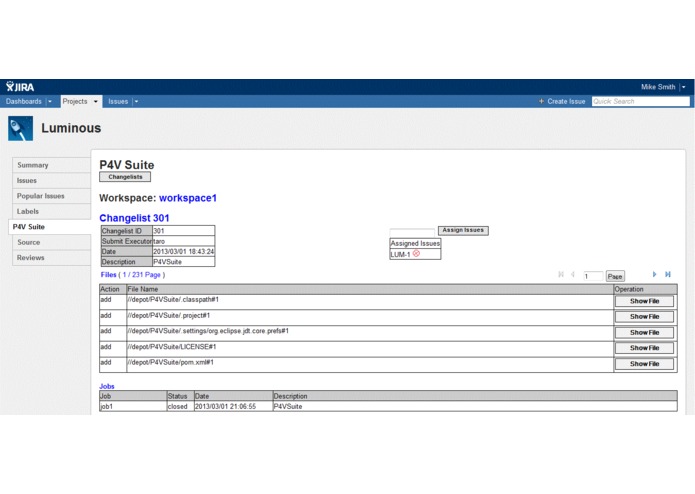Select the Popular Issues sidebar tab
This screenshot has width=695, height=494.
[x=52, y=196]
